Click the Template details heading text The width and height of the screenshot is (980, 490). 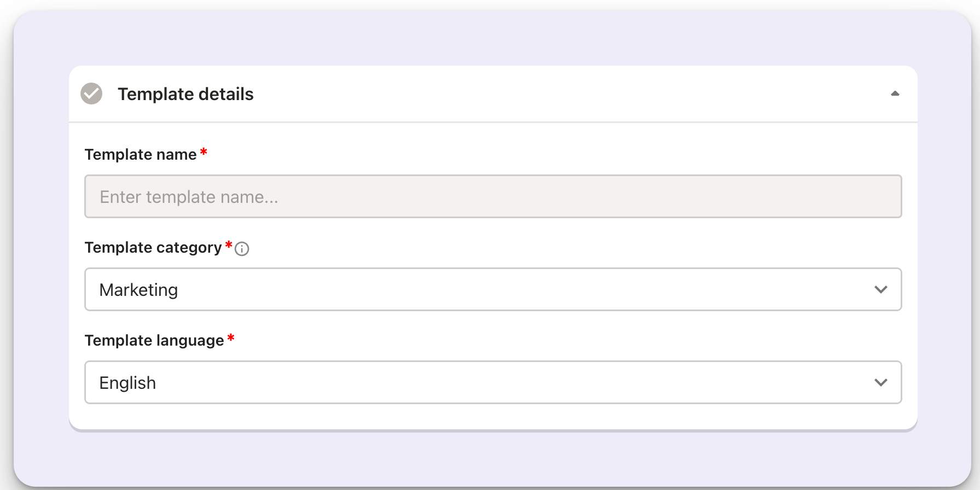pyautogui.click(x=185, y=94)
